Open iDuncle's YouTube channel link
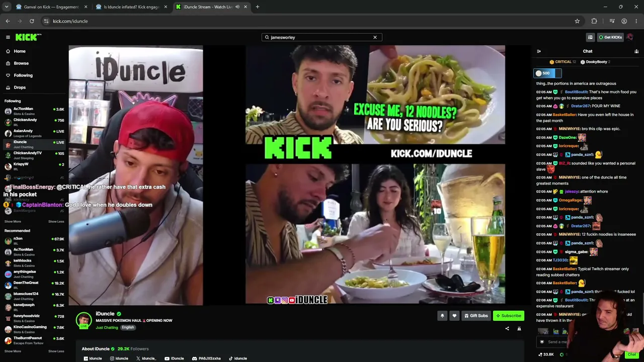This screenshot has width=644, height=362. click(174, 358)
